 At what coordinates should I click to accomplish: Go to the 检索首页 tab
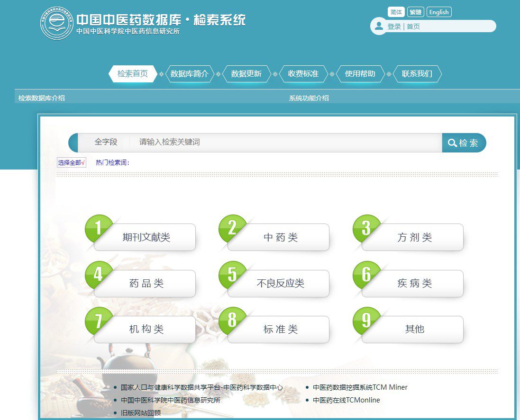133,73
